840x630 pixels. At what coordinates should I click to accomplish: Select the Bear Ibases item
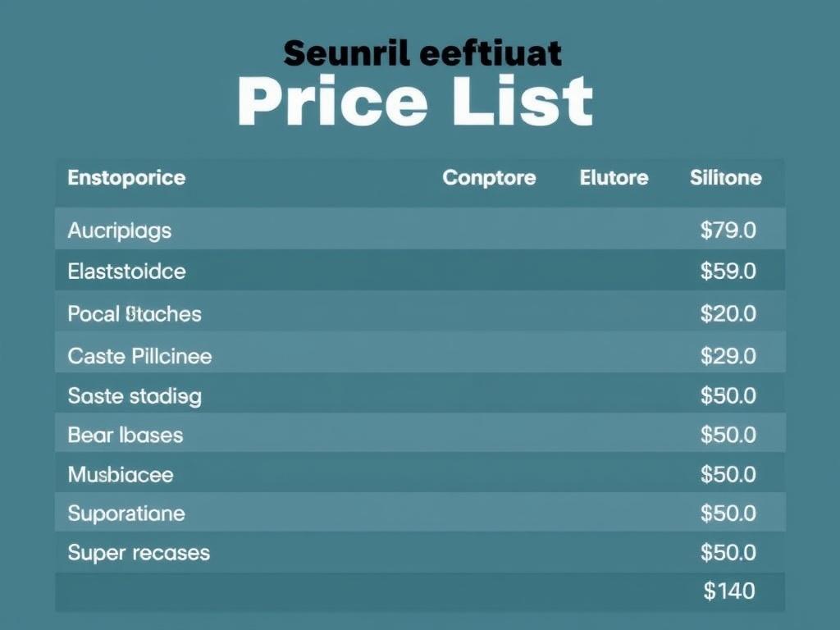(126, 435)
